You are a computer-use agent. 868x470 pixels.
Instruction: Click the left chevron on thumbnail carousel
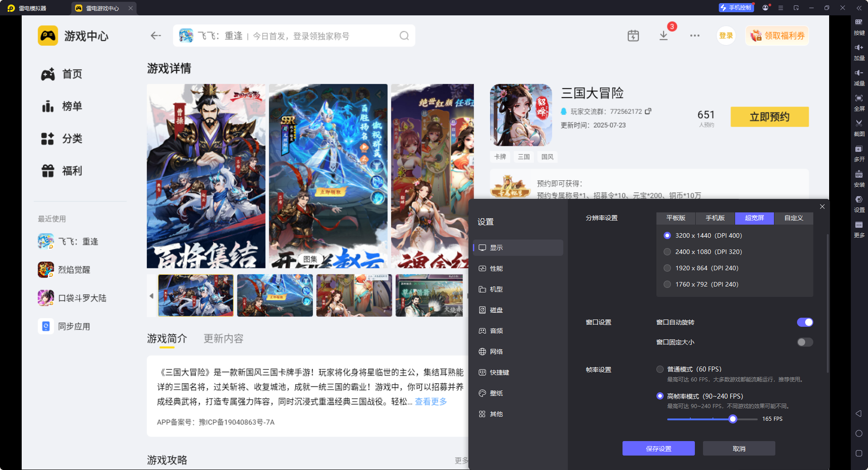[152, 296]
